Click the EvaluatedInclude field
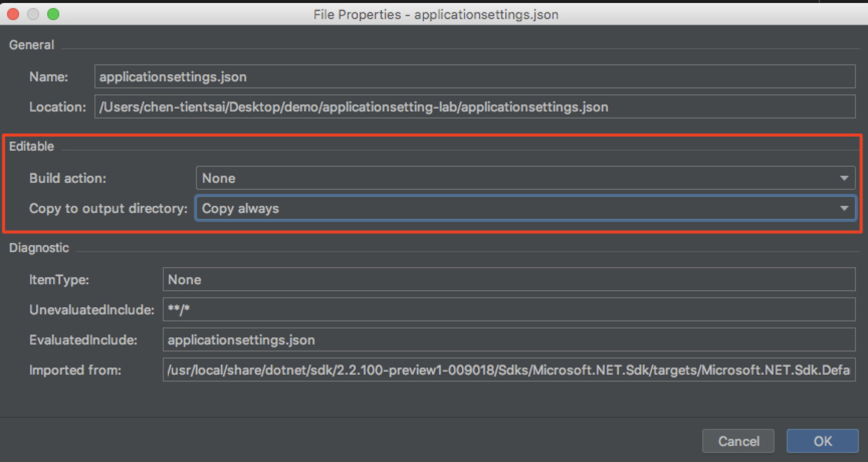This screenshot has height=462, width=868. point(508,340)
